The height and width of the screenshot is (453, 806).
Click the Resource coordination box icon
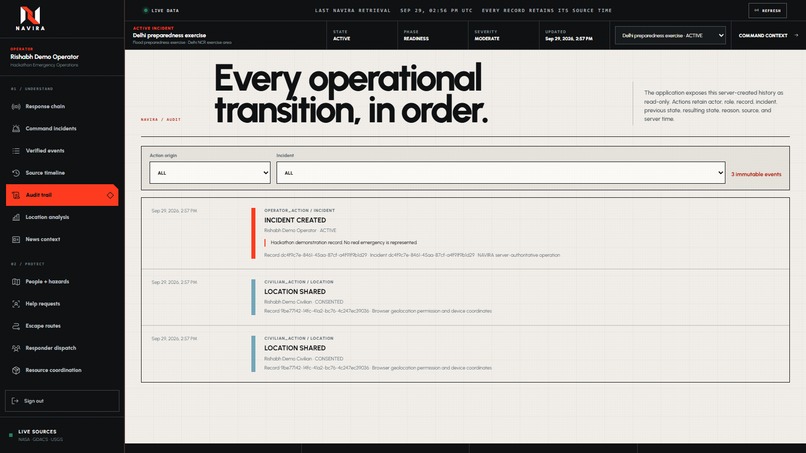(x=16, y=370)
